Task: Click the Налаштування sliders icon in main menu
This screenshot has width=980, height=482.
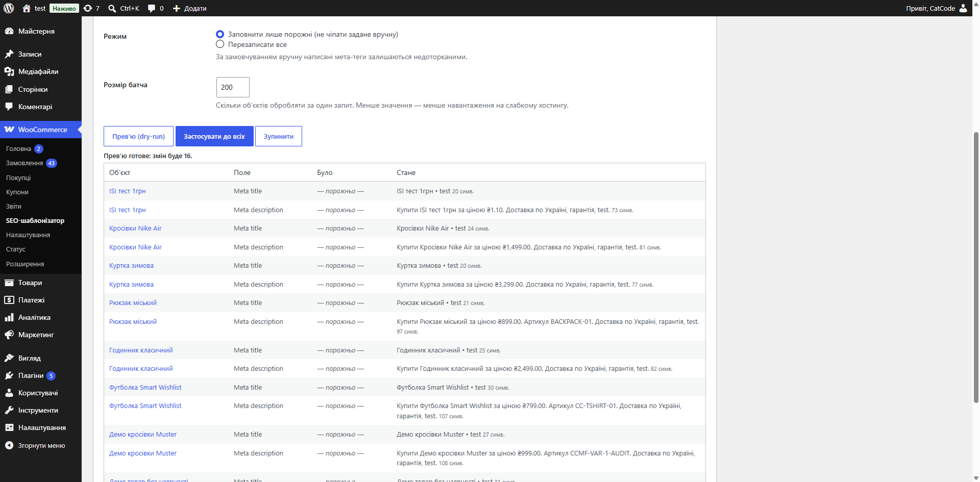Action: pyautogui.click(x=9, y=427)
